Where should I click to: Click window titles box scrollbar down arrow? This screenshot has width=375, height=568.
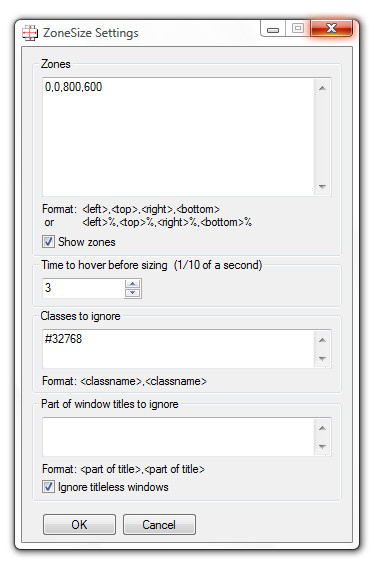click(322, 447)
